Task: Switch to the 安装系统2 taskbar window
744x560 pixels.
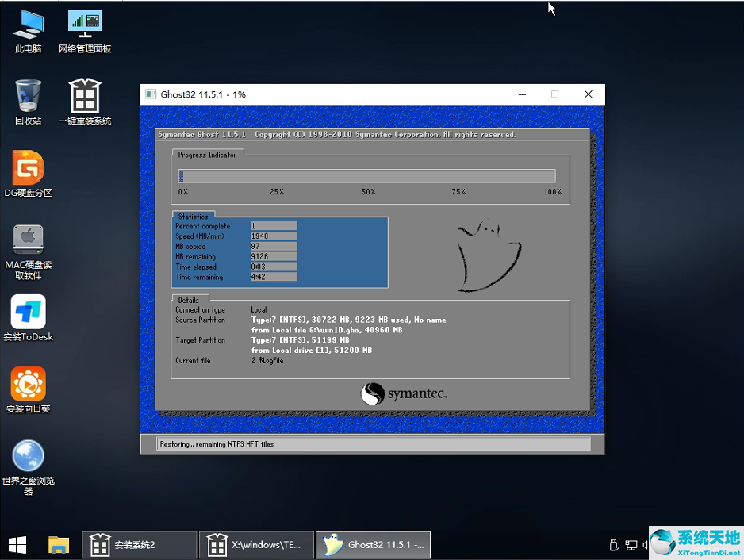Action: click(x=139, y=545)
